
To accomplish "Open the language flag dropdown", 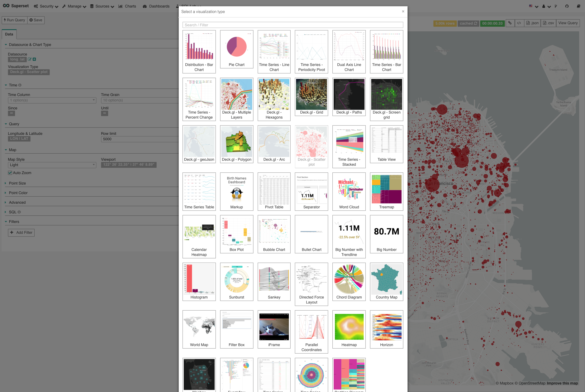I will [533, 6].
